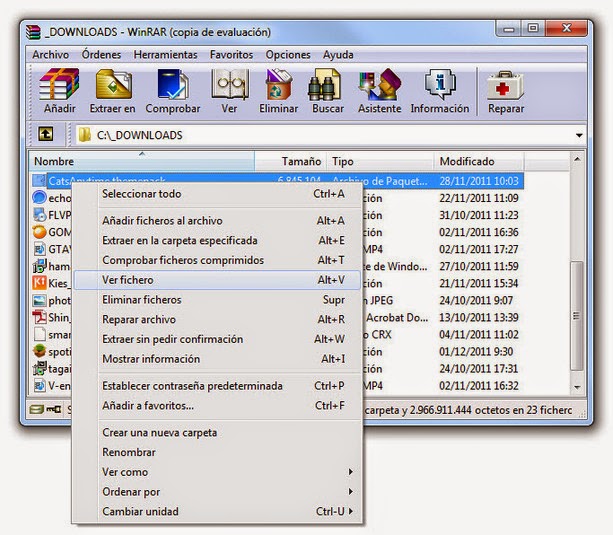This screenshot has height=535, width=613.
Task: Click the GOM file orange icon
Action: click(x=39, y=232)
